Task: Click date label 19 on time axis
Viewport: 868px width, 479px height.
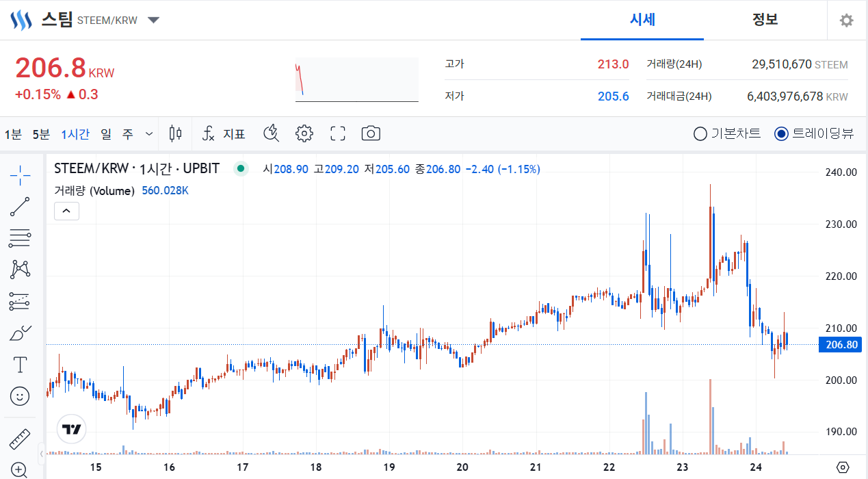Action: tap(389, 467)
